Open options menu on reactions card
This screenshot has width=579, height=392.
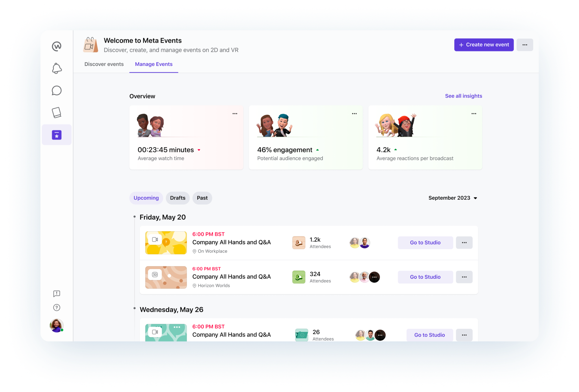(x=474, y=114)
